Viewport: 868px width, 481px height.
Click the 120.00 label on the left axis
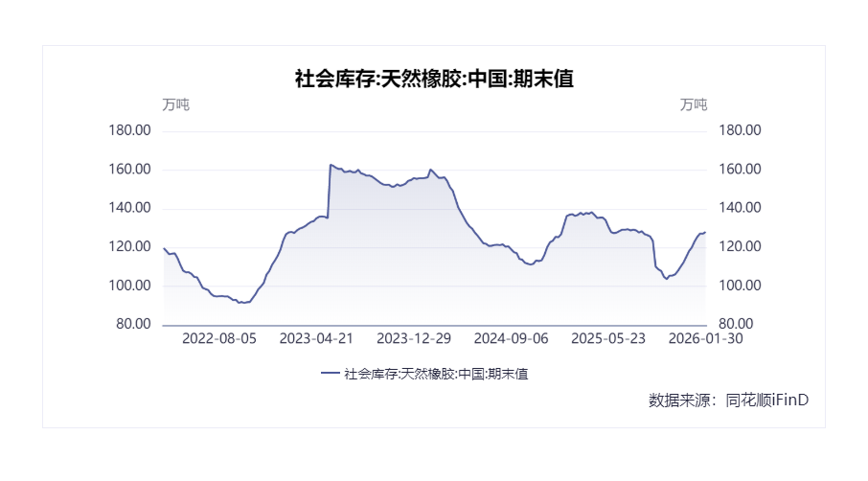[x=130, y=247]
